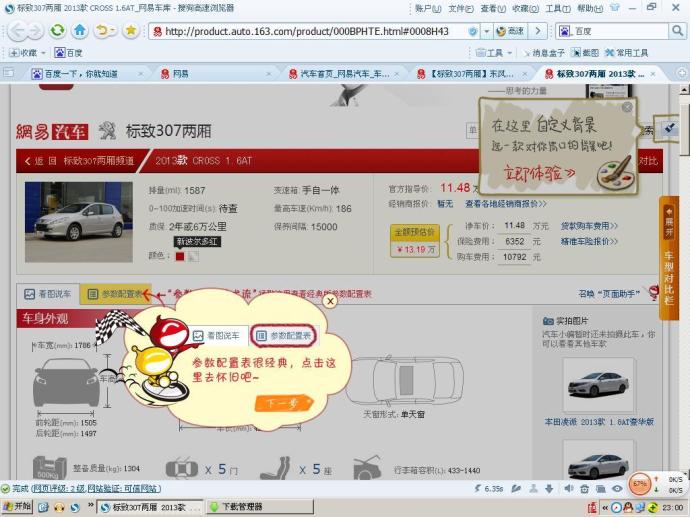Viewport: 690px width, 517px height.
Task: Expand the 车型对比栏 side panel
Action: (x=669, y=257)
